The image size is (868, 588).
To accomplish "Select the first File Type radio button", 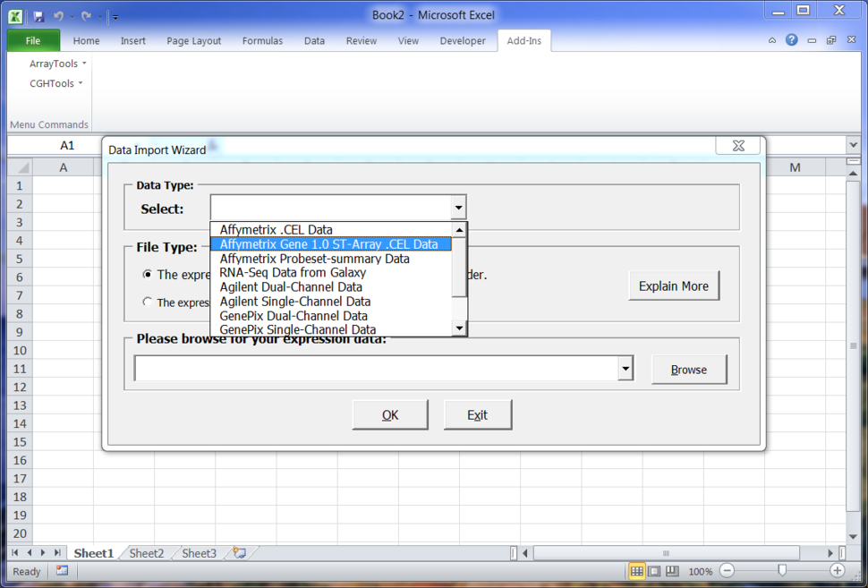I will click(x=148, y=274).
